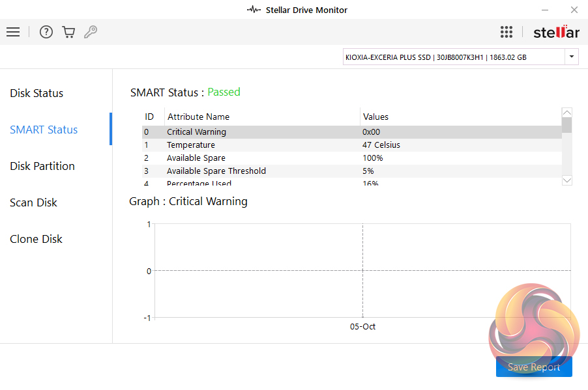Click the Save Report button
The height and width of the screenshot is (390, 588).
tap(534, 367)
